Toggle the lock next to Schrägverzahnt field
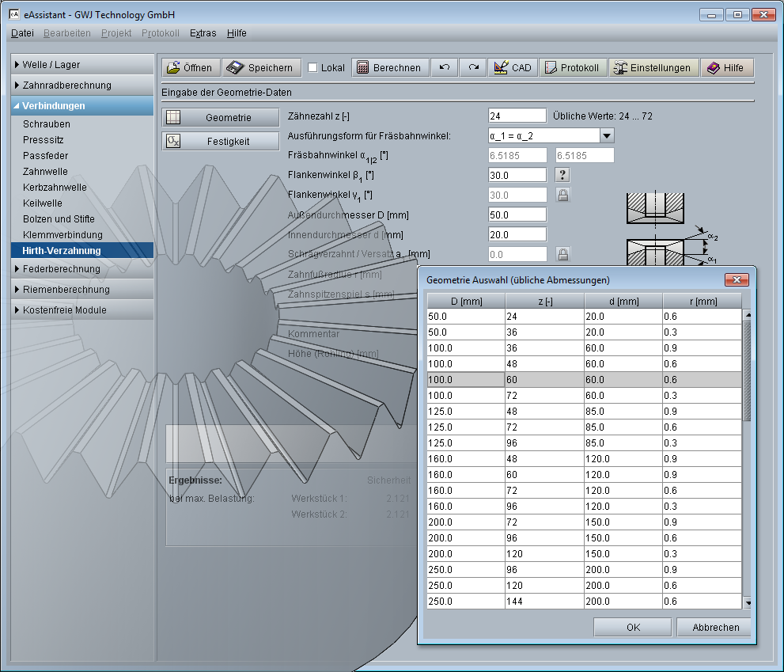The width and height of the screenshot is (784, 672). 562,254
